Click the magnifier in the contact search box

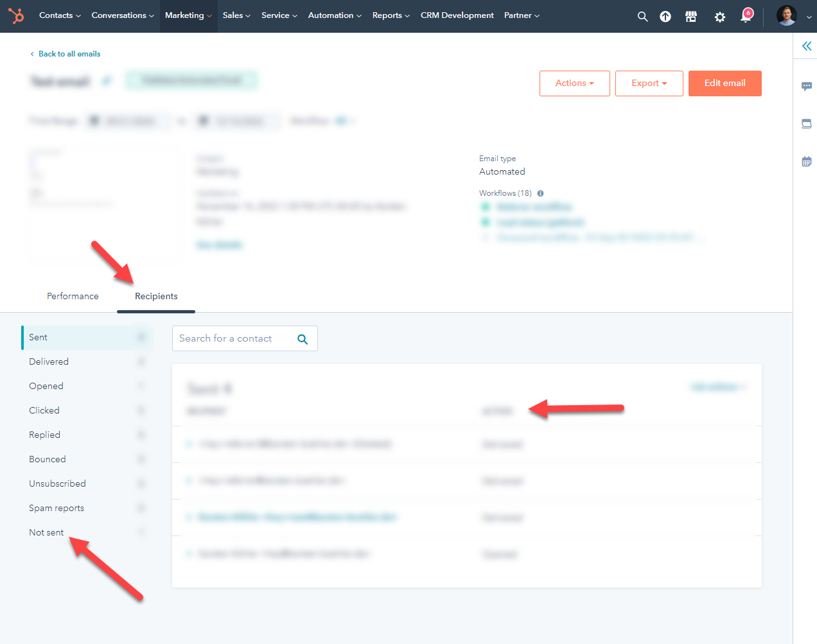[303, 338]
